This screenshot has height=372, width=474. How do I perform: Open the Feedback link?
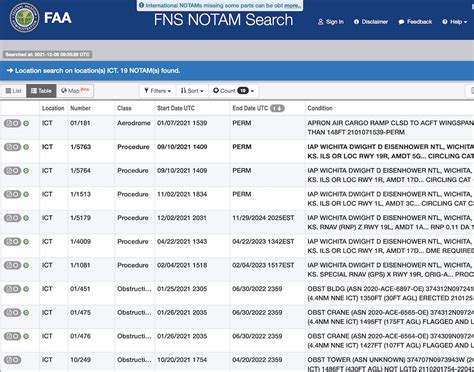coord(415,22)
